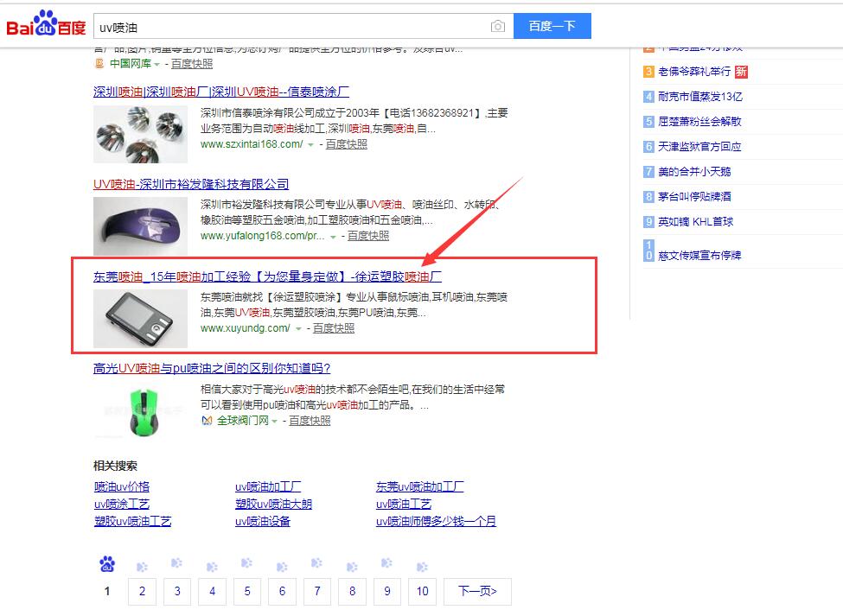Click the 下一页 next page button
843x616 pixels.
(476, 592)
